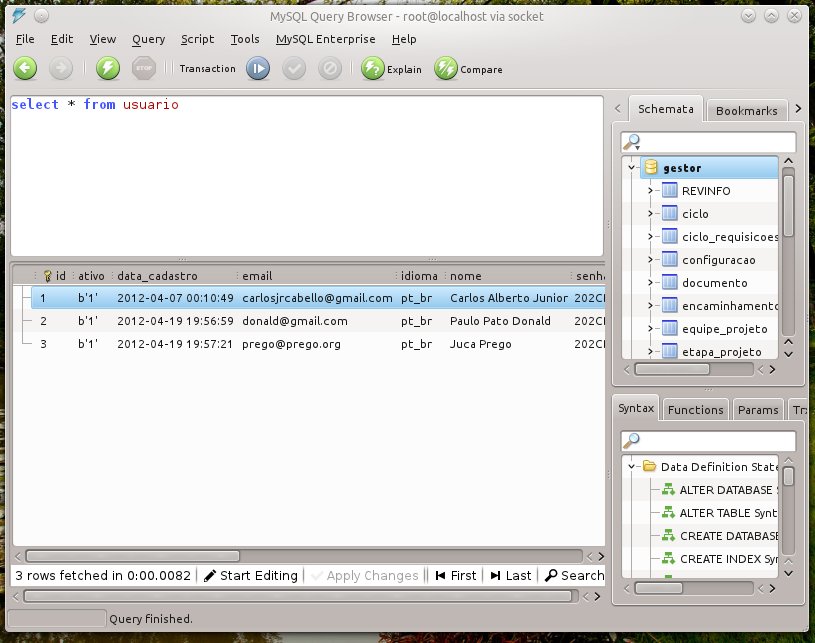This screenshot has height=643, width=815.
Task: Click inside the Schemata search field
Action: (708, 141)
